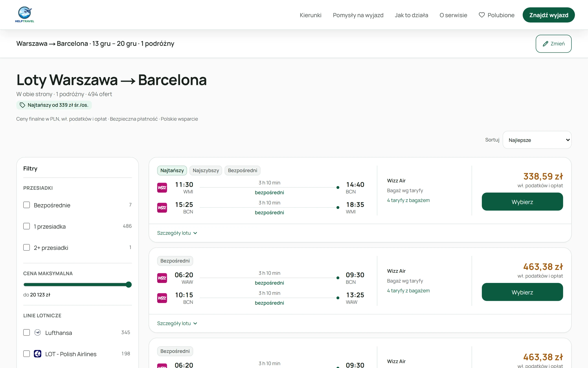This screenshot has width=588, height=368.
Task: Select the LOT - Polish Airlines checkbox
Action: coord(26,354)
